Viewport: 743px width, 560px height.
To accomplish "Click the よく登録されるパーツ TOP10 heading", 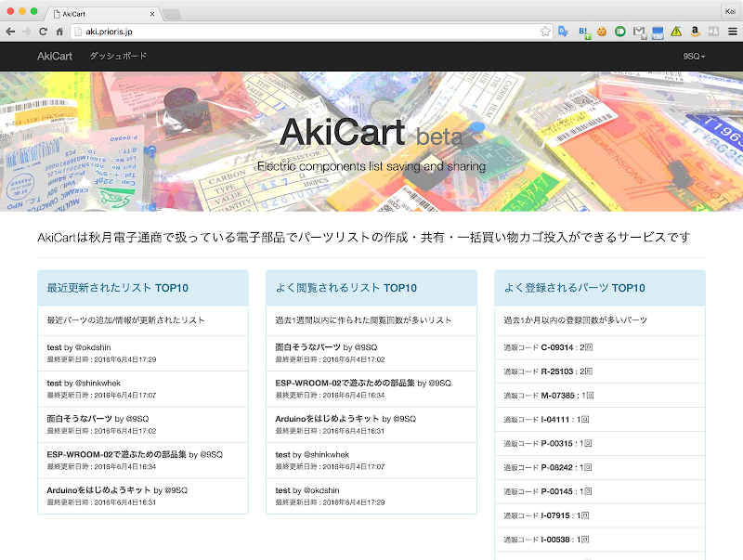I will pos(574,288).
